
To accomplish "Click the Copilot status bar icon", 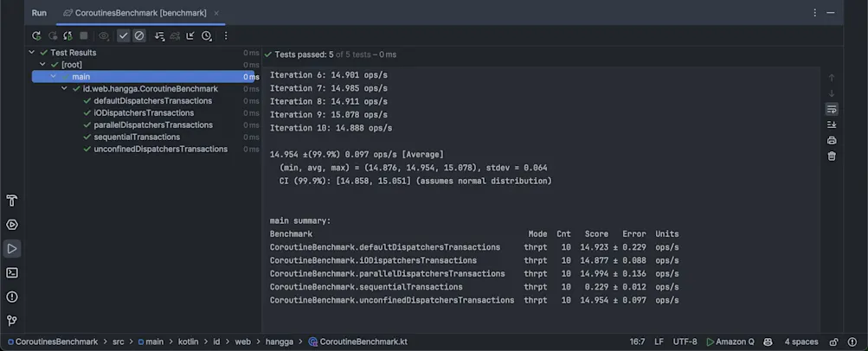I will pos(768,341).
